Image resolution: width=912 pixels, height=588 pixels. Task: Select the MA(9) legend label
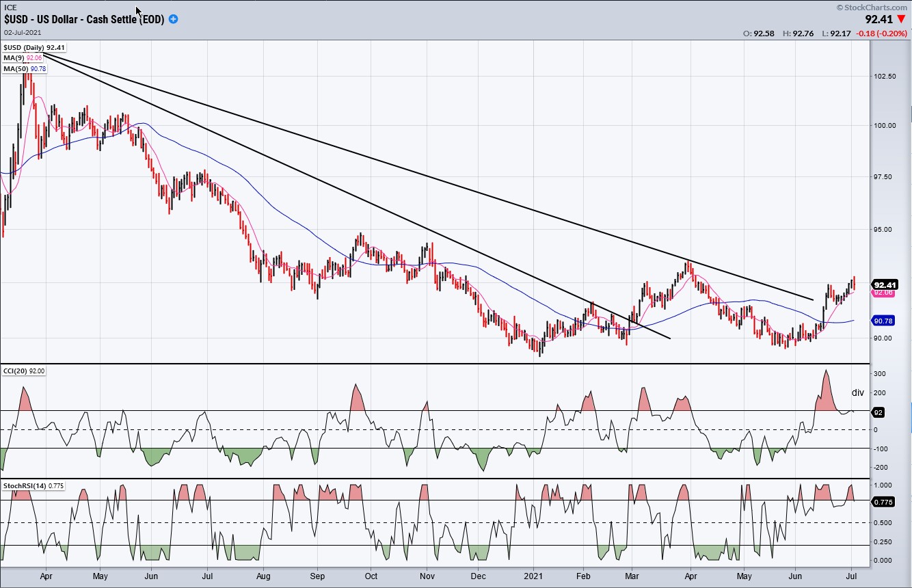click(14, 58)
